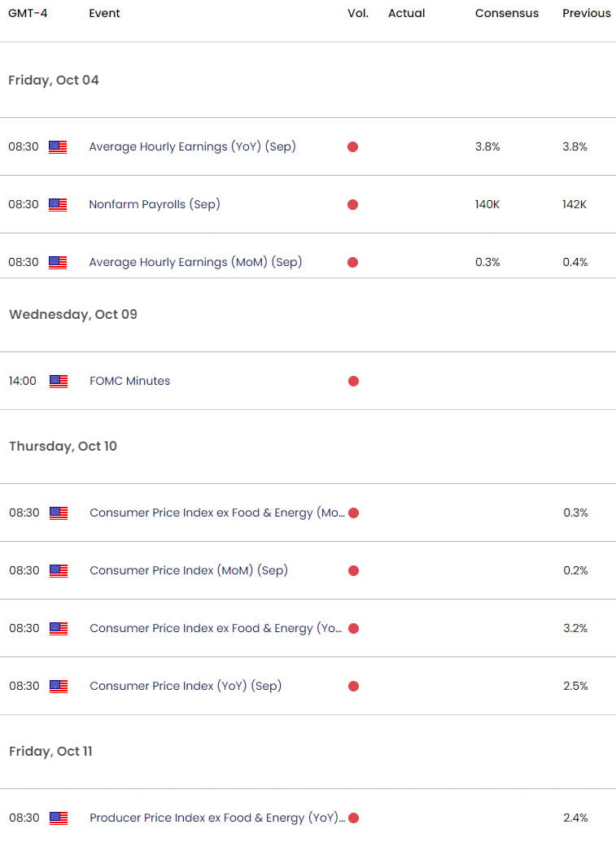The image size is (616, 842).
Task: Select the Friday, Oct 04 date row
Action: 53,80
